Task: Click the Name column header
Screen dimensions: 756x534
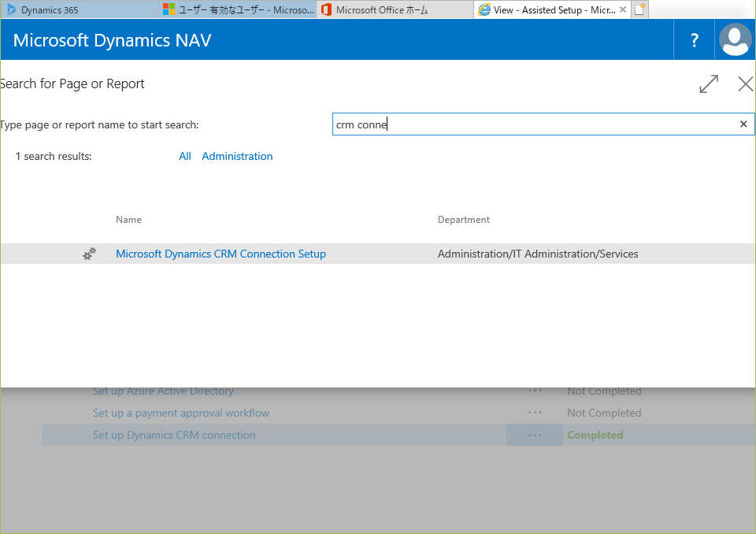Action: (128, 220)
